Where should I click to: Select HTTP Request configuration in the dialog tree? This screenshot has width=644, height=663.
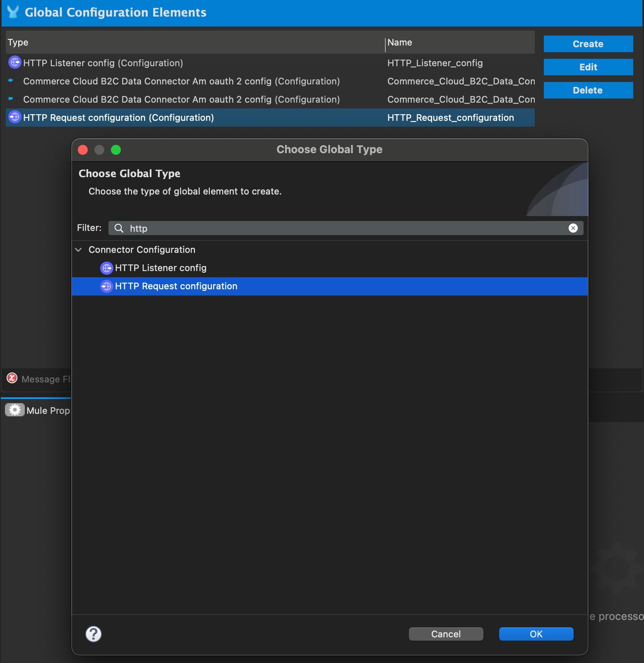coord(329,286)
